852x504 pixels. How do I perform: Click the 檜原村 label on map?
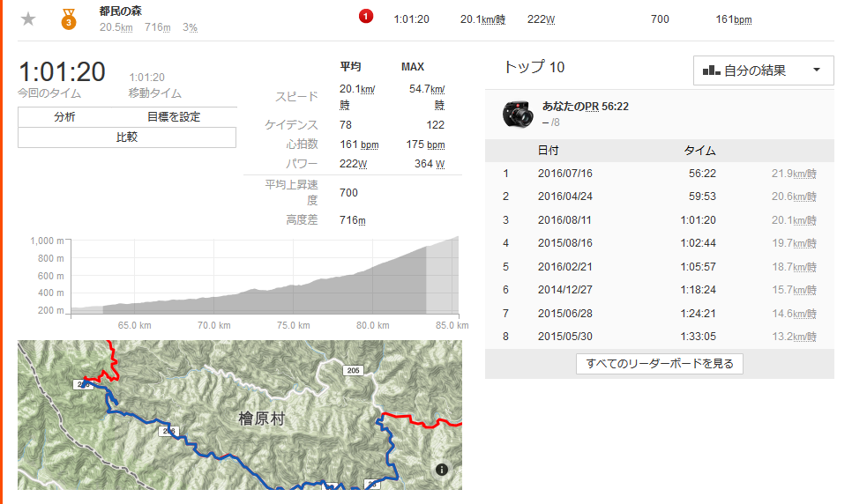[261, 419]
